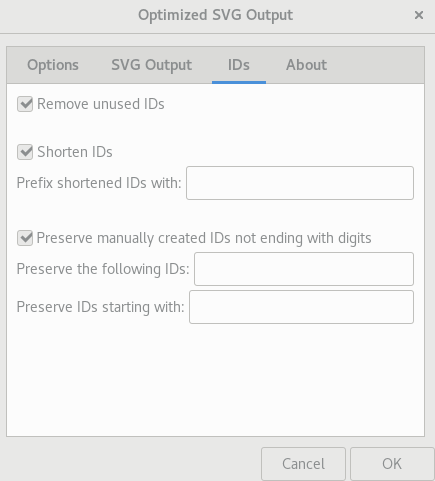Uncheck the Remove unused IDs checkbox
435x481 pixels.
point(25,104)
